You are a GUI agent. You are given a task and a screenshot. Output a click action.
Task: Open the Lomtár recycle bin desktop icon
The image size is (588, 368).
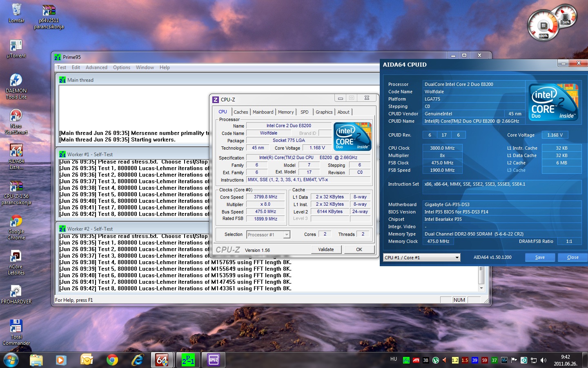16,13
